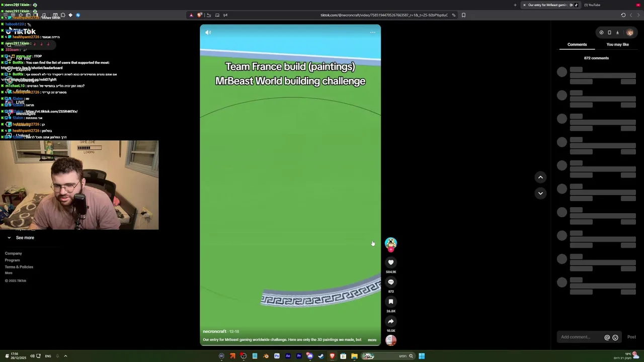The height and width of the screenshot is (362, 644).
Task: Open a new browser tab with plus
Action: [515, 5]
